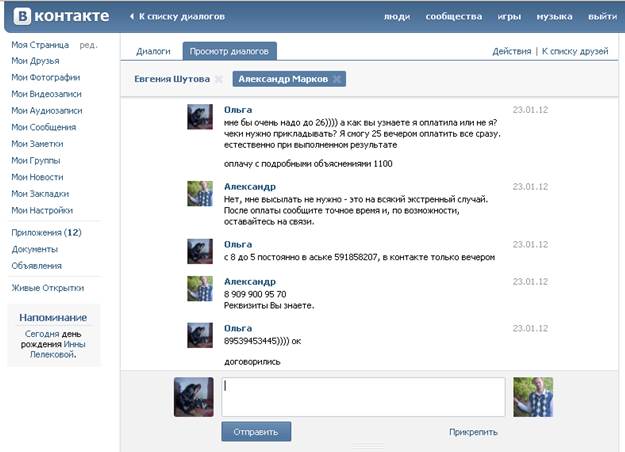Open 'Мои Закладки' in sidebar
Image resolution: width=625 pixels, height=452 pixels.
[x=40, y=194]
